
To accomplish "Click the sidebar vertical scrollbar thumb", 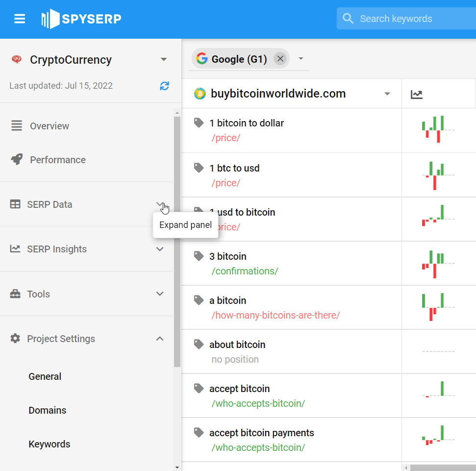I will pyautogui.click(x=177, y=242).
